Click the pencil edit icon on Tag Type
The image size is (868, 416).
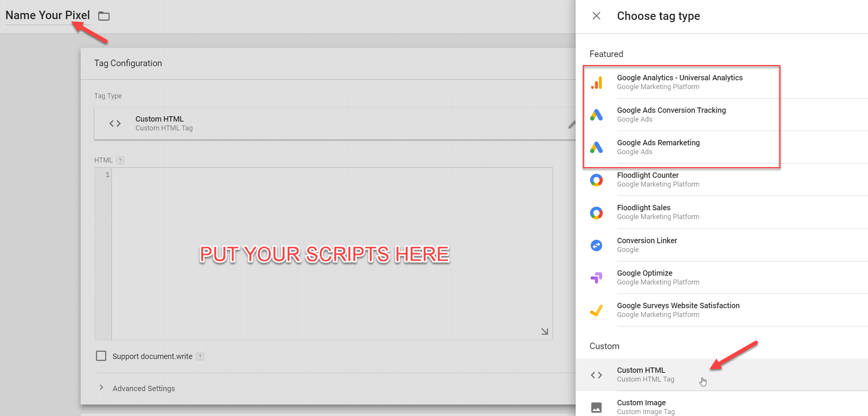(572, 125)
